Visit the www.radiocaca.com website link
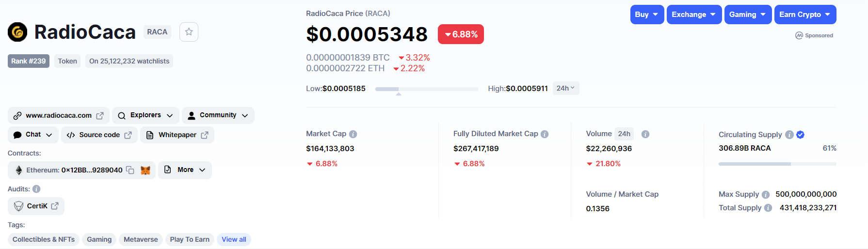 pyautogui.click(x=59, y=115)
